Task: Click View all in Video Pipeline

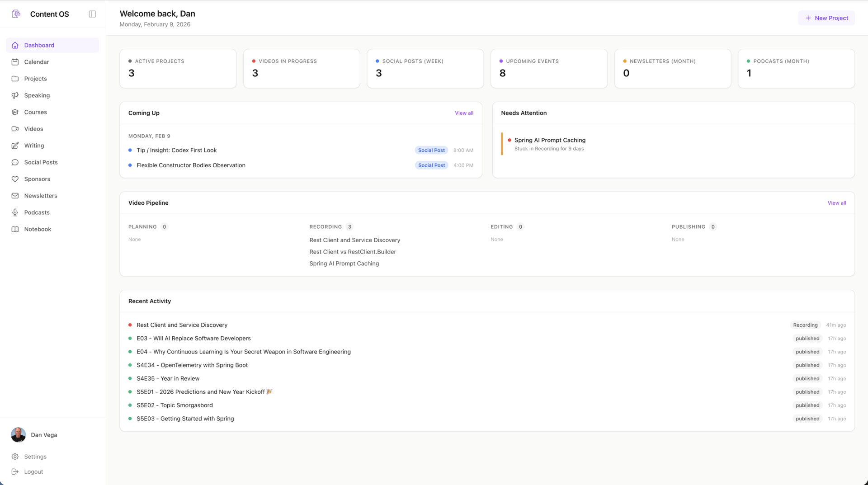Action: pos(836,203)
